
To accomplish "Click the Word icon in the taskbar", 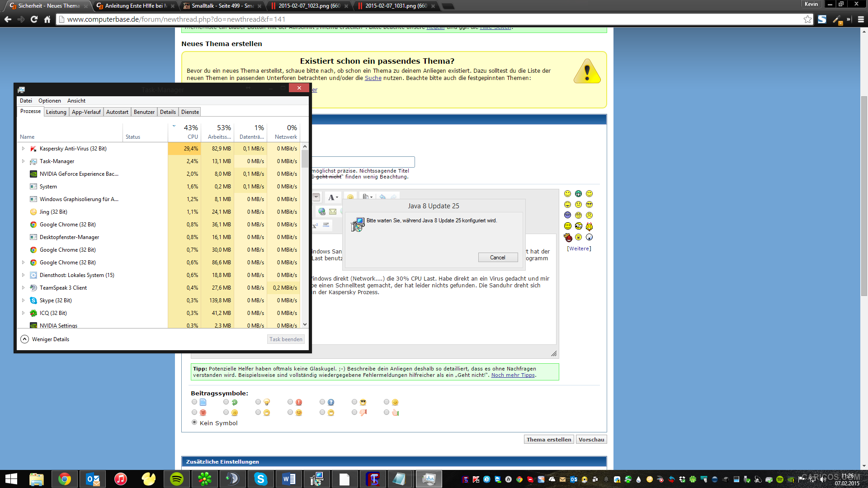I will click(288, 479).
